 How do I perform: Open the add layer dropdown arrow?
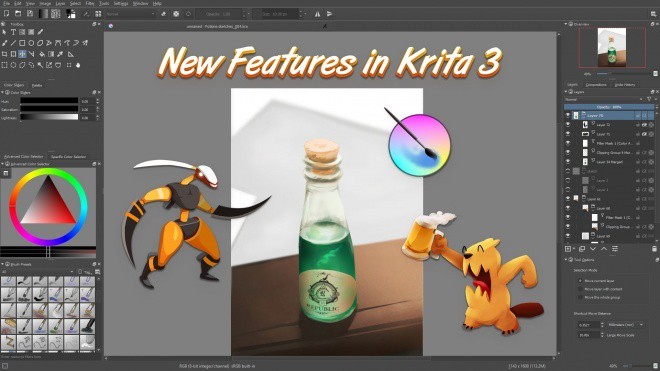click(574, 249)
